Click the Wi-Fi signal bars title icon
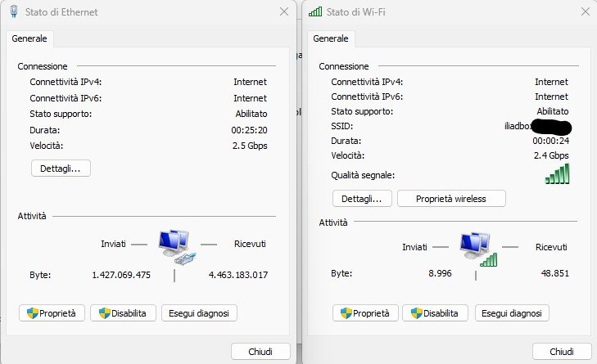This screenshot has height=364, width=597. click(315, 11)
